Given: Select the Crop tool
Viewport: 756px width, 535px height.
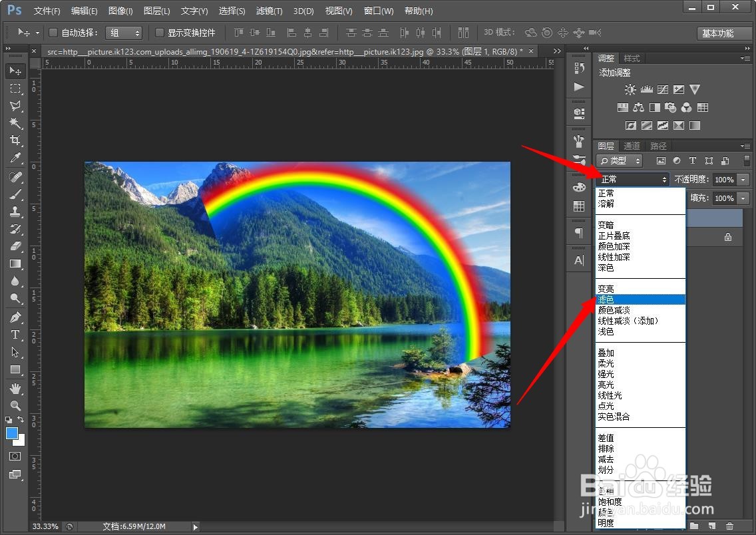Looking at the screenshot, I should [x=15, y=140].
